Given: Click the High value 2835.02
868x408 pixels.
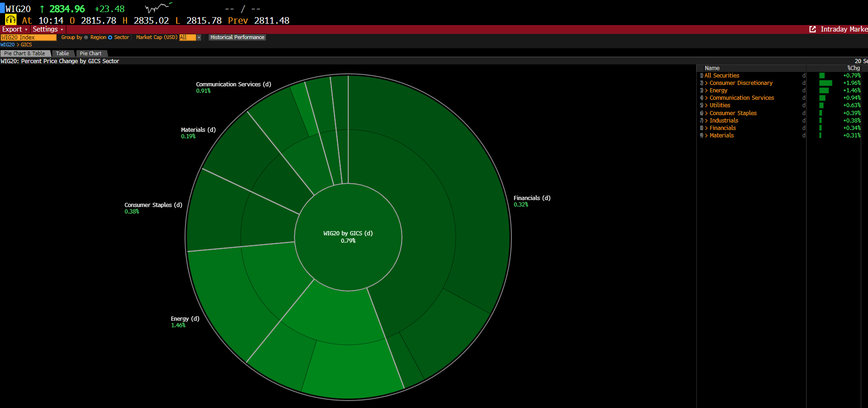Looking at the screenshot, I should tap(151, 20).
